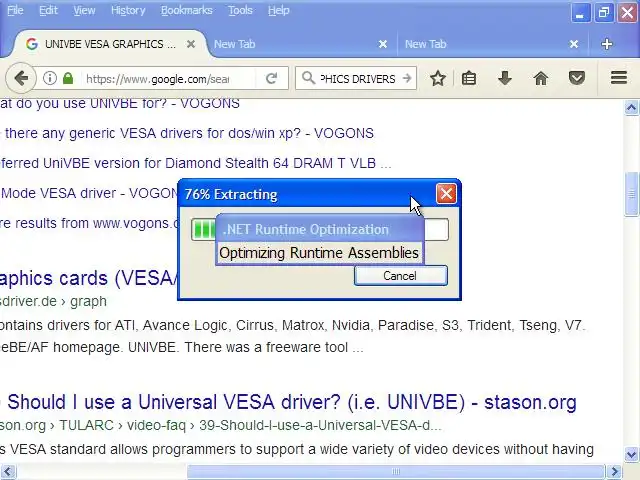Image resolution: width=640 pixels, height=480 pixels.
Task: Open the 'use UNIVBE for? - VOGONS' link
Action: point(120,104)
